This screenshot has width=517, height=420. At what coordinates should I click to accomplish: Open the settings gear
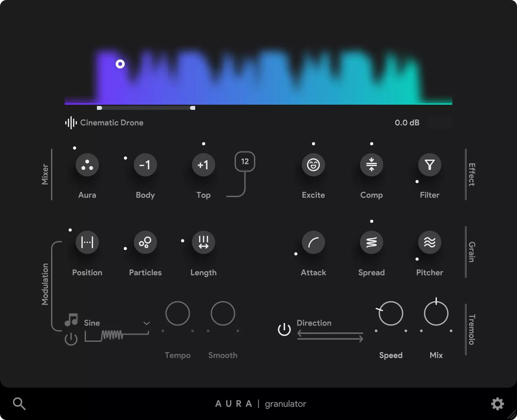(x=498, y=404)
